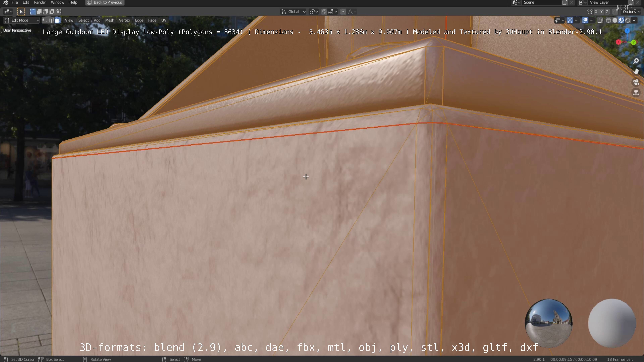This screenshot has height=362, width=644.
Task: Open the overlays settings dropdown arrow
Action: click(x=591, y=20)
